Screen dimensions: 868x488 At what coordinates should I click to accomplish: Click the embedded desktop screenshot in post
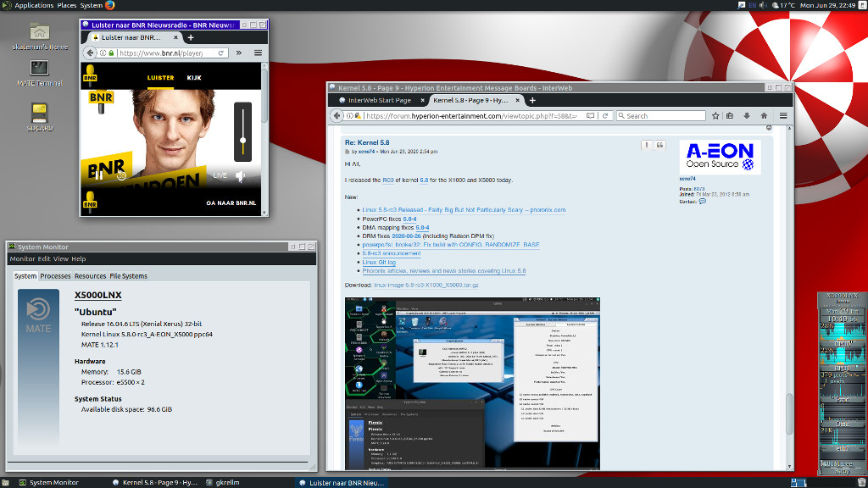(x=472, y=383)
